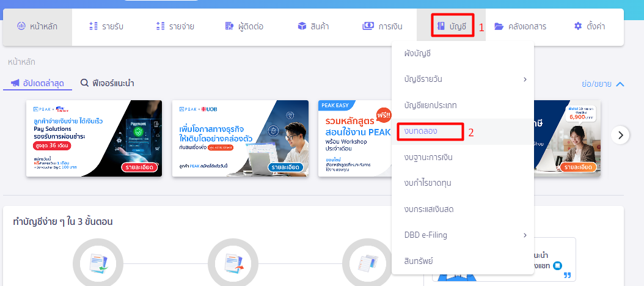The height and width of the screenshot is (286, 644).
Task: Click the money icon beside การเงิน
Action: coord(368,26)
